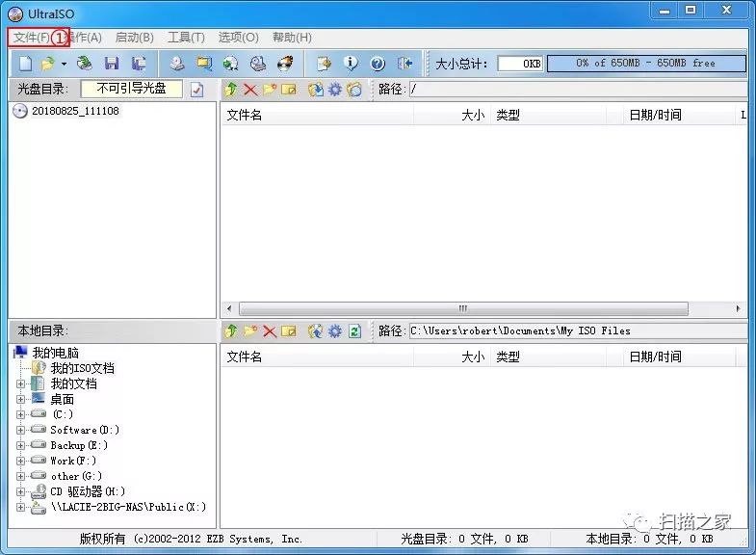This screenshot has width=756, height=555.
Task: Click the New file icon in toolbar
Action: click(26, 64)
